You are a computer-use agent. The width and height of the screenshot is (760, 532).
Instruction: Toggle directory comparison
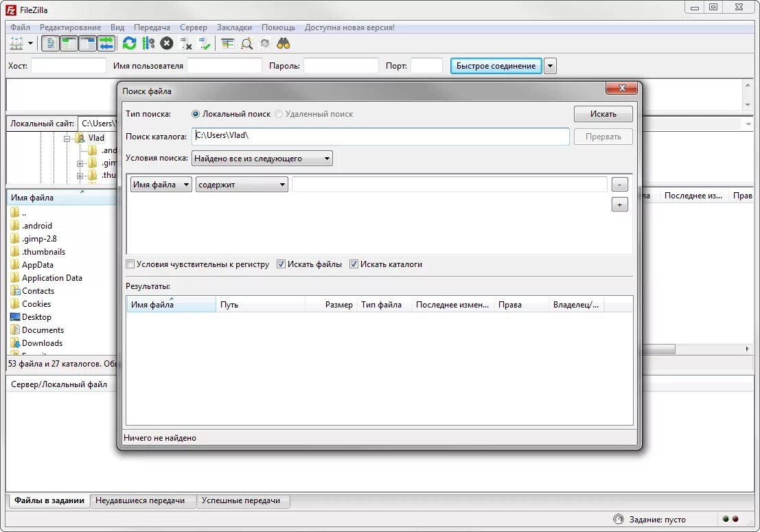click(248, 43)
